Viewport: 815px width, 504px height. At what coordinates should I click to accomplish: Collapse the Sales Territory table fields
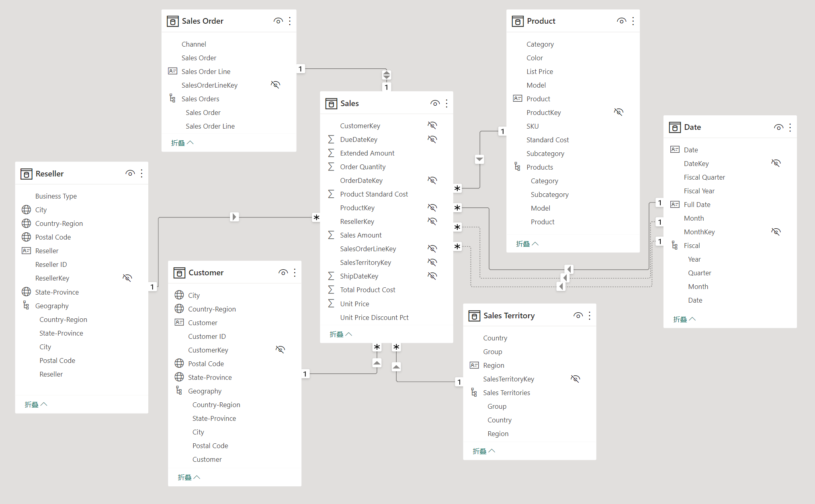(x=483, y=451)
